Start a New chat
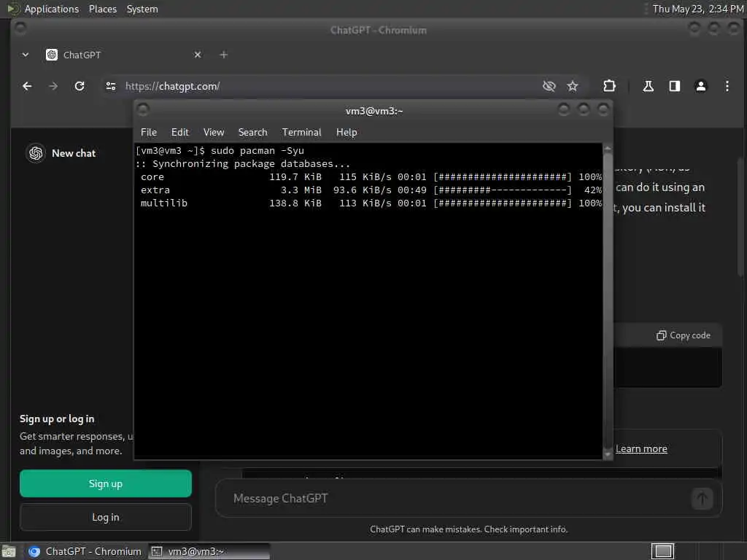 [74, 153]
